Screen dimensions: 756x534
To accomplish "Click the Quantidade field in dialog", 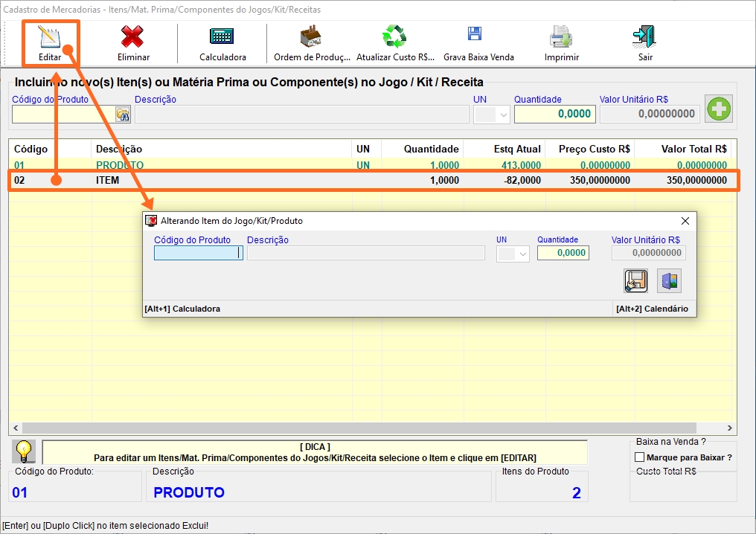I will [x=563, y=253].
